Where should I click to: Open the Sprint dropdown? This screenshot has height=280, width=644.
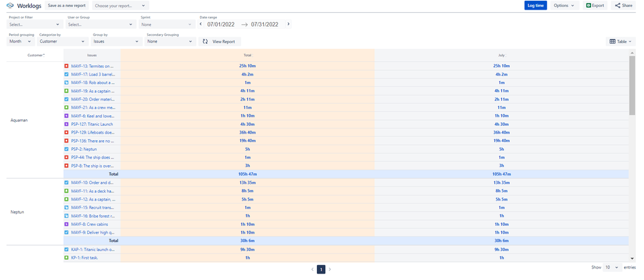166,25
